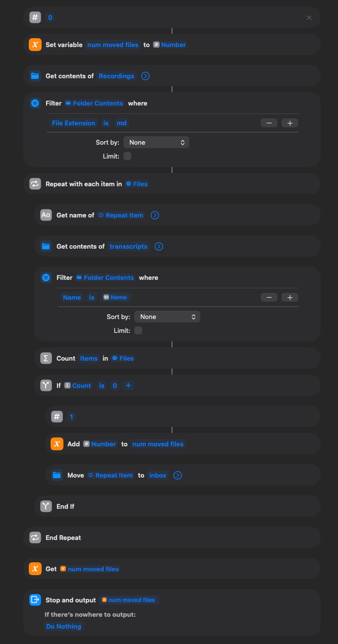The height and width of the screenshot is (644, 338).
Task: Click the Get name action text icon
Action: [46, 215]
